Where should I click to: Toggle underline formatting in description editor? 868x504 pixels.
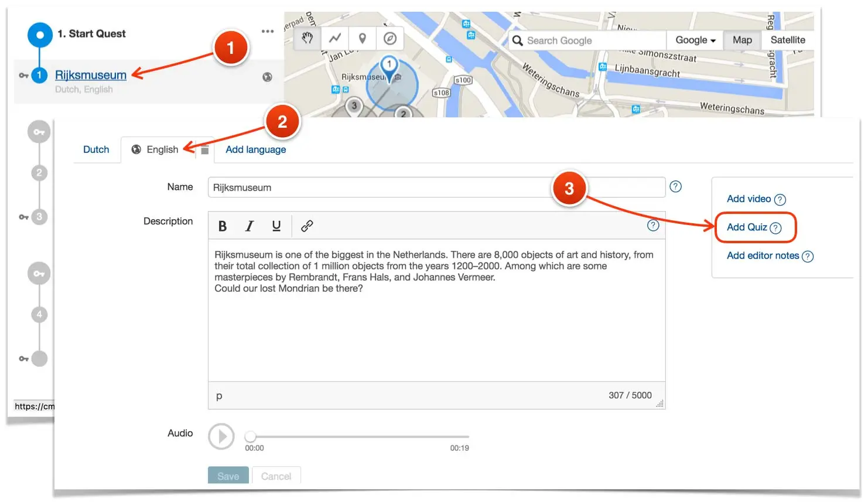tap(276, 226)
